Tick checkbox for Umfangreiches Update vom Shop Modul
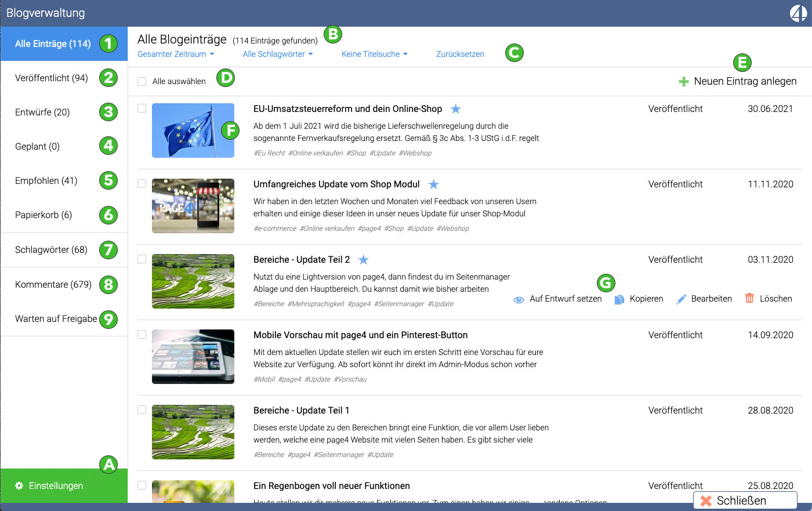The width and height of the screenshot is (812, 511). pyautogui.click(x=142, y=183)
